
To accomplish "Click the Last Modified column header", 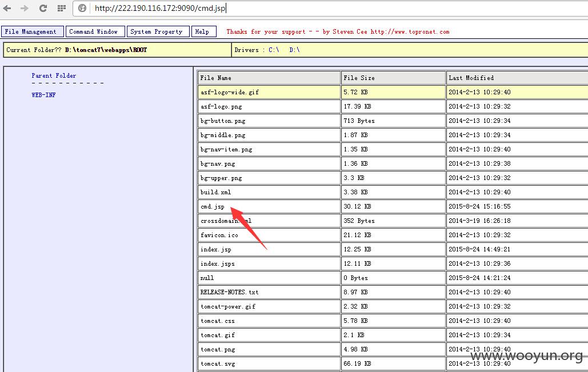I will coord(517,78).
